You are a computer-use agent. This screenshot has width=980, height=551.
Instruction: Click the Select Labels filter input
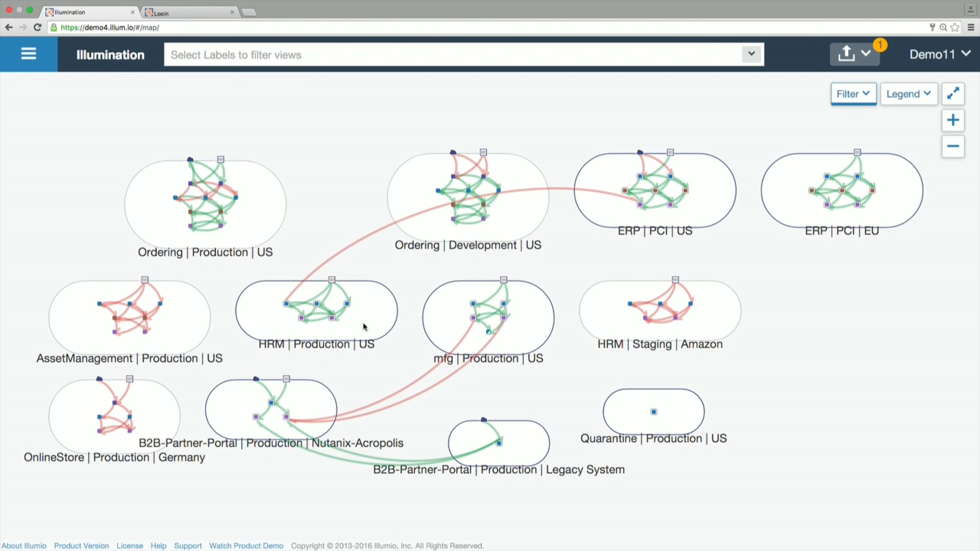click(452, 54)
